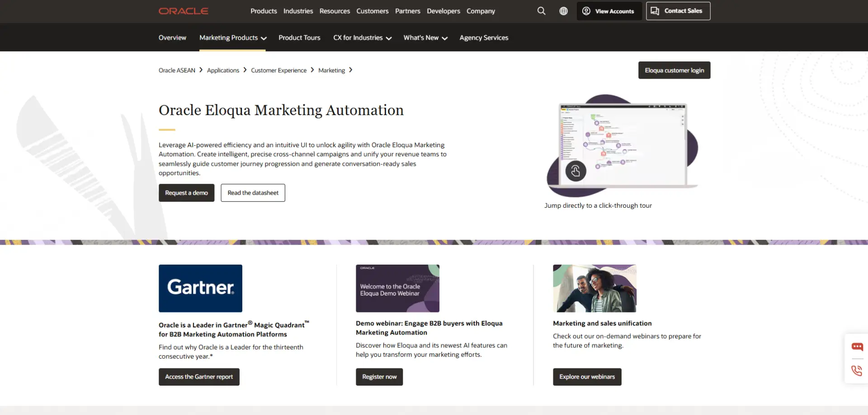The image size is (868, 415).
Task: Click Explore our webinars button
Action: click(x=587, y=377)
